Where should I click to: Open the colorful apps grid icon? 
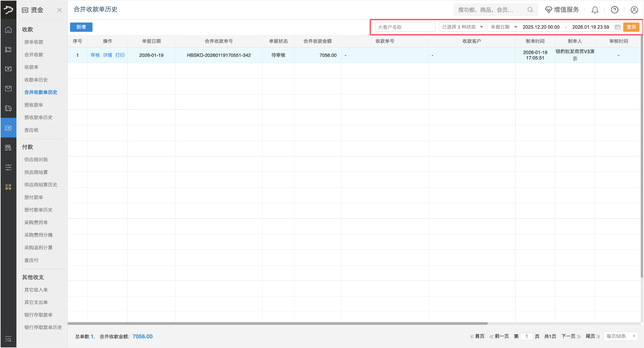[x=8, y=187]
